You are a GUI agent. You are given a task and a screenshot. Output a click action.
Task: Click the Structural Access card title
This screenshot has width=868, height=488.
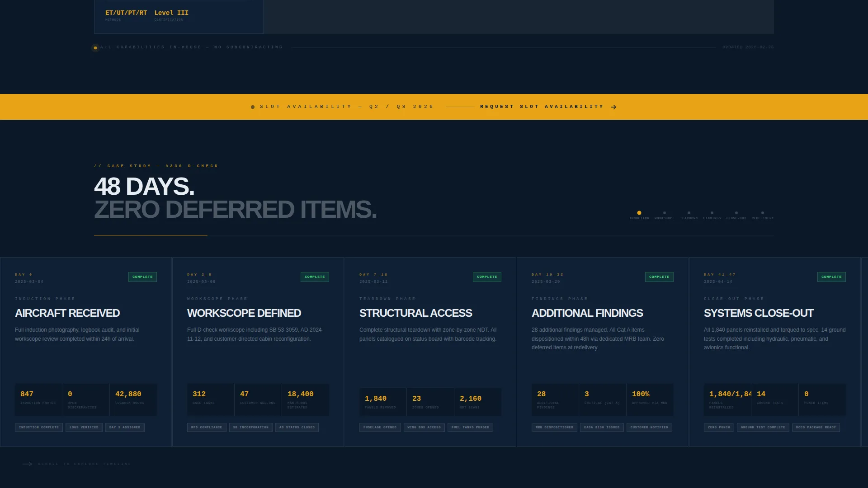coord(415,313)
